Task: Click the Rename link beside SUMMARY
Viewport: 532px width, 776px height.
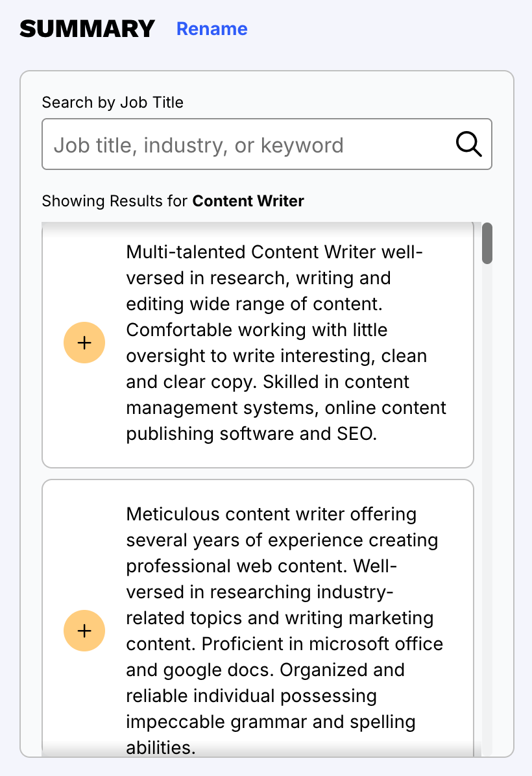Action: 212,29
